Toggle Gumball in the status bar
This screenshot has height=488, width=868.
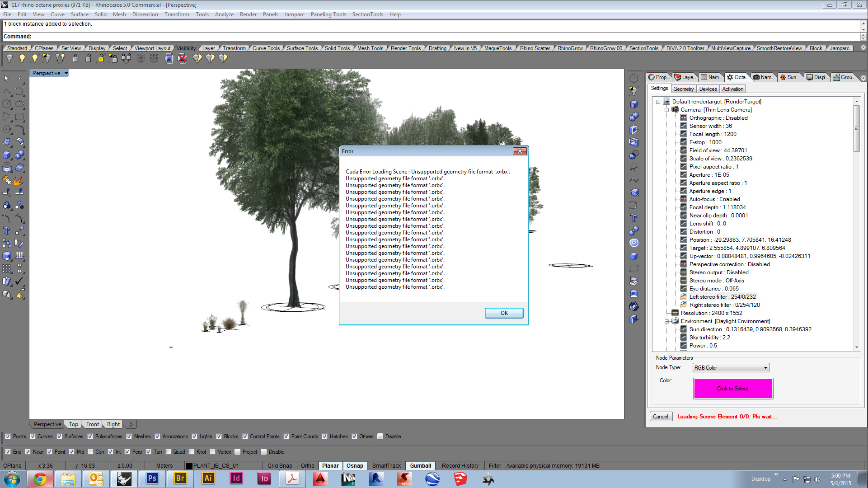click(x=420, y=466)
